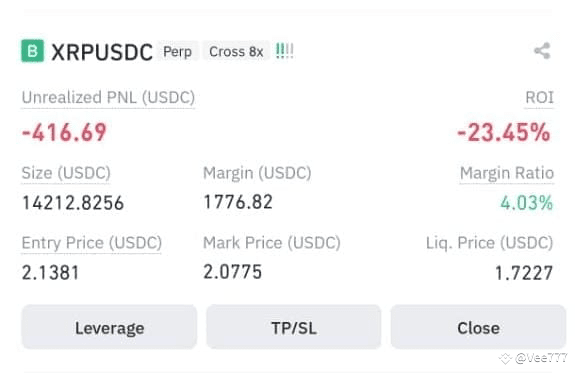Click the 1.7227 liquidation price value
Screen dimensions: 575x373
(x=524, y=273)
